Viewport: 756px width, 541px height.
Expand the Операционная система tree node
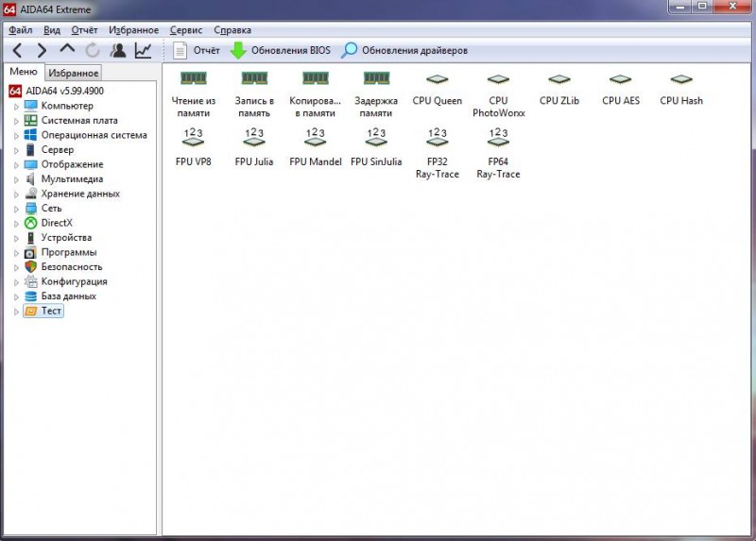click(16, 135)
